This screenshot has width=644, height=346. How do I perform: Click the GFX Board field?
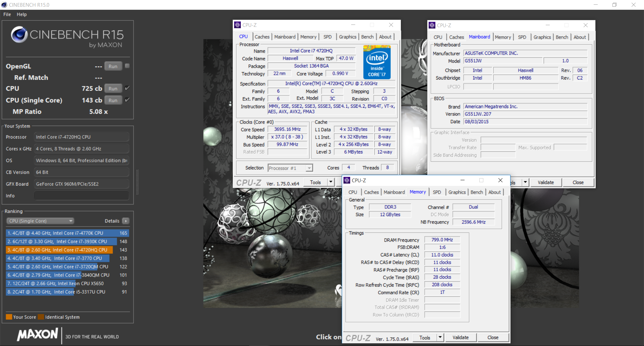[82, 184]
